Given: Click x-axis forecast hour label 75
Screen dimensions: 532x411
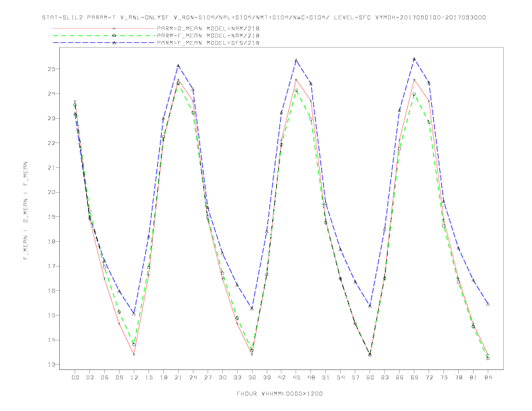Looking at the screenshot, I should [x=444, y=377].
